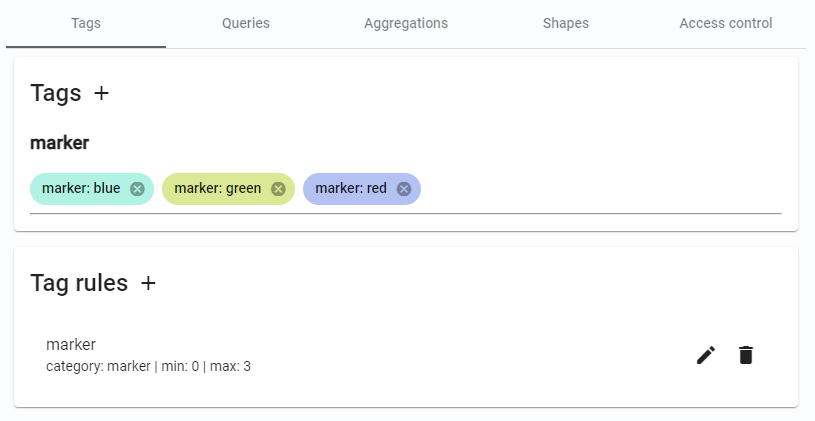Select the marker: blue chip
The width and height of the screenshot is (815, 421).
[81, 189]
